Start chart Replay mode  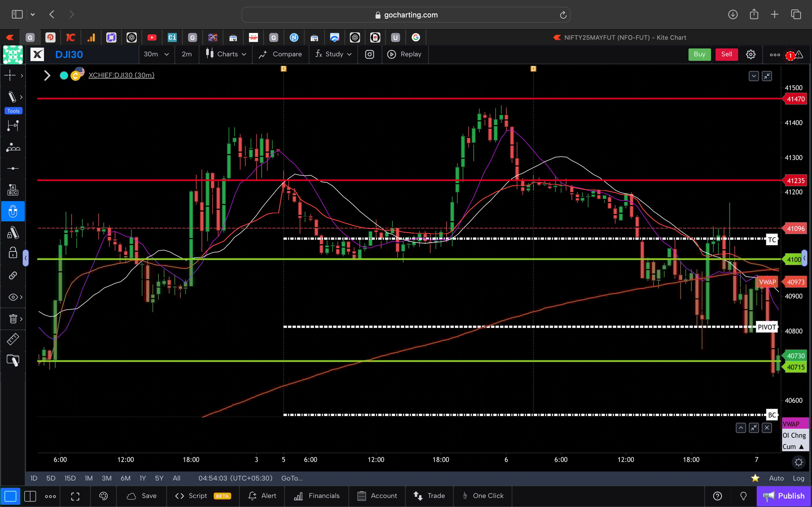click(405, 54)
